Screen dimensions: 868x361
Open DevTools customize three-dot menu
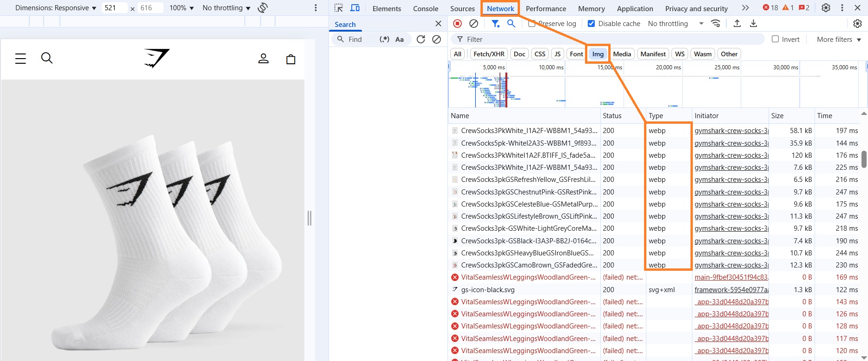click(x=842, y=8)
